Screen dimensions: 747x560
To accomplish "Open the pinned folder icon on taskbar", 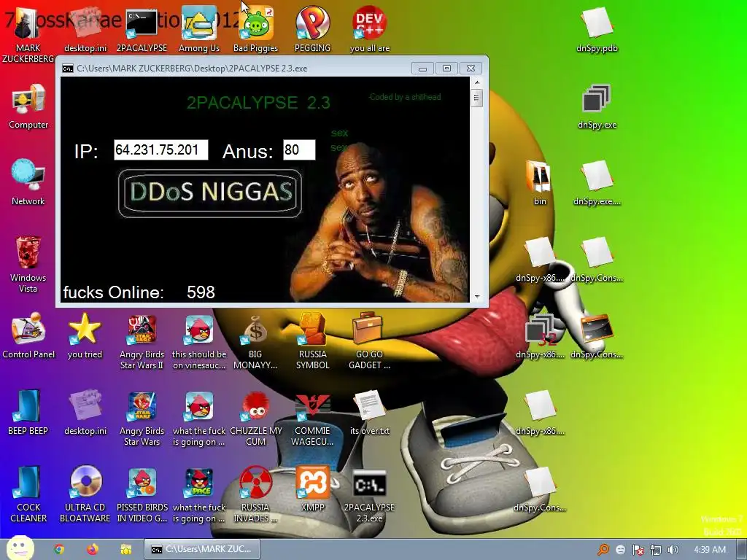I will [125, 550].
